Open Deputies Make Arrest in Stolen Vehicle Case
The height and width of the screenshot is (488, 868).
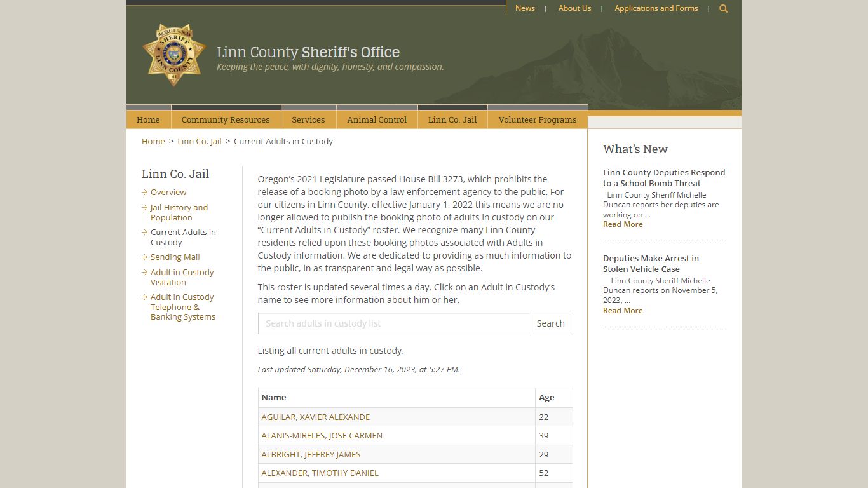pyautogui.click(x=651, y=263)
